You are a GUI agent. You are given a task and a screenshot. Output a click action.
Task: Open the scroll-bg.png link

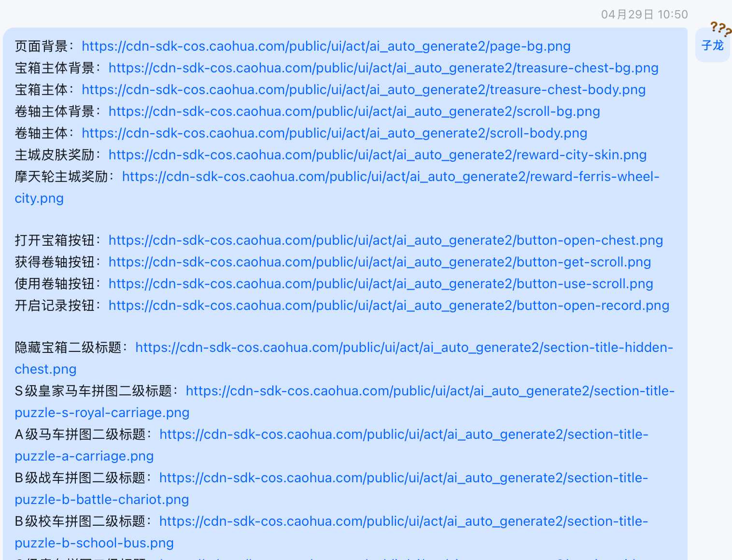(354, 112)
